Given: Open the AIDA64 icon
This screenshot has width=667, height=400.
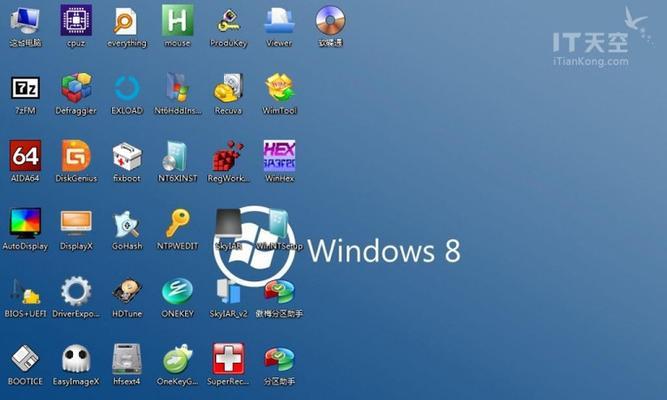Looking at the screenshot, I should coord(25,156).
